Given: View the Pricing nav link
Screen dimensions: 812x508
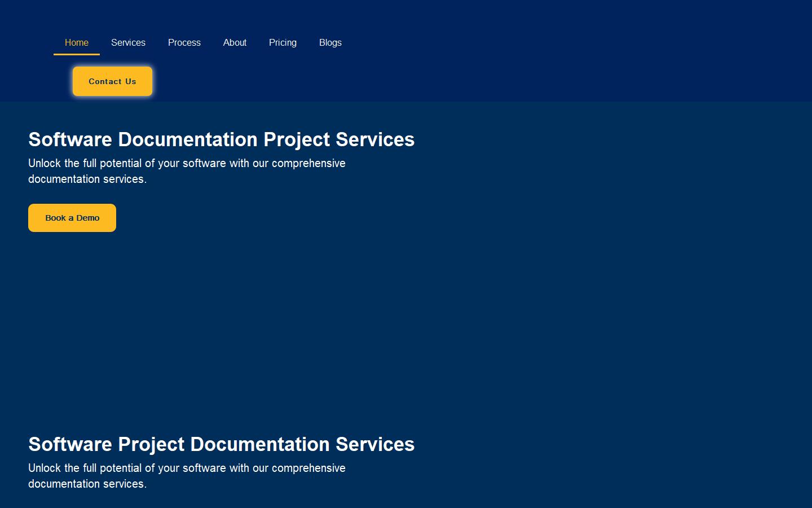Looking at the screenshot, I should point(283,43).
